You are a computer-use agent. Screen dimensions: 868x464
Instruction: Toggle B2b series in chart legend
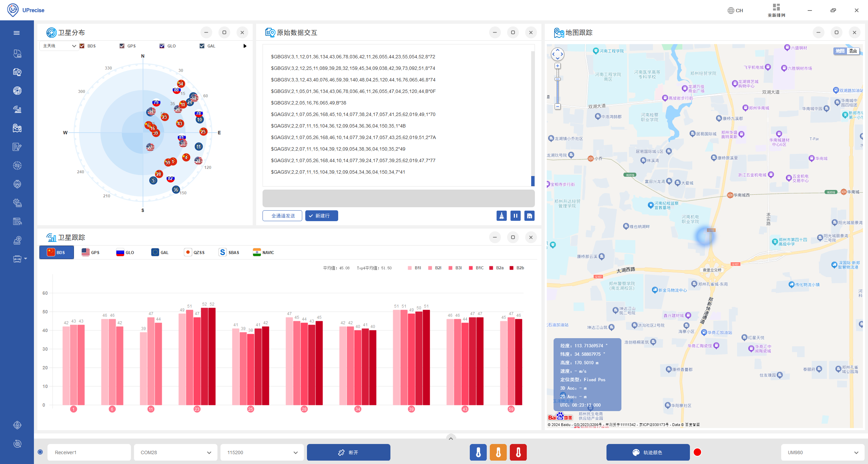pos(517,268)
